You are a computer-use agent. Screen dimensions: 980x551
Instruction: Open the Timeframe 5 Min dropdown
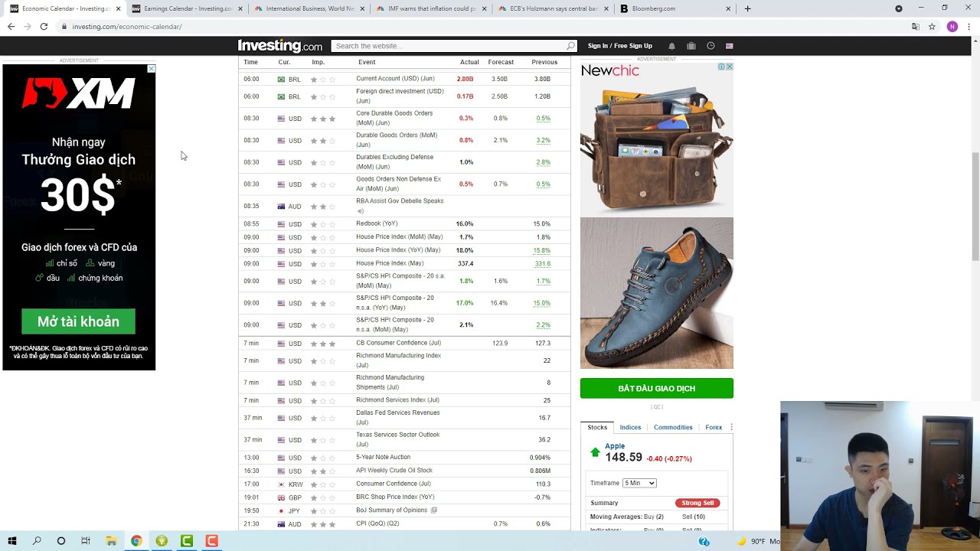(x=639, y=483)
